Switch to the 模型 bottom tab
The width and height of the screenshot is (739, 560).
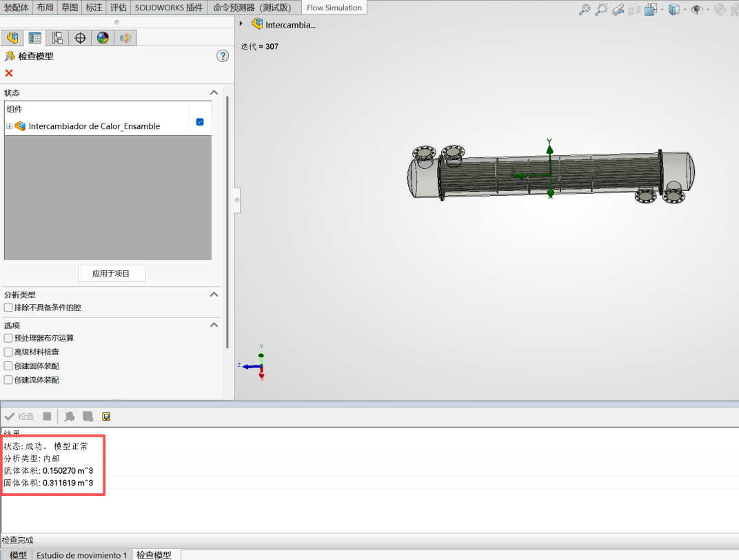18,554
